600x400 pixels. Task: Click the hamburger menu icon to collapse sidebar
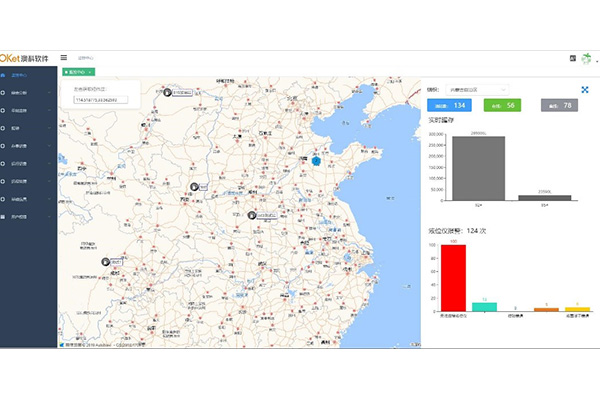(x=64, y=58)
